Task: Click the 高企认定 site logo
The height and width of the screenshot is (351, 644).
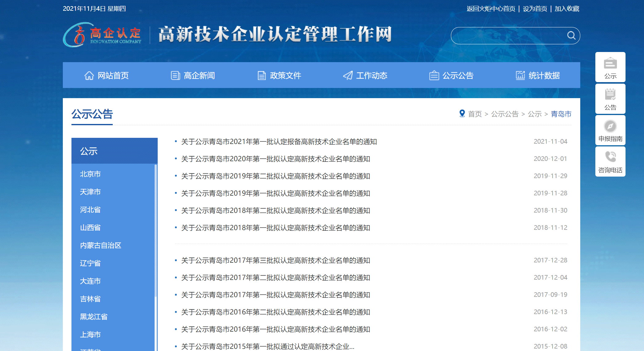Action: click(x=102, y=35)
